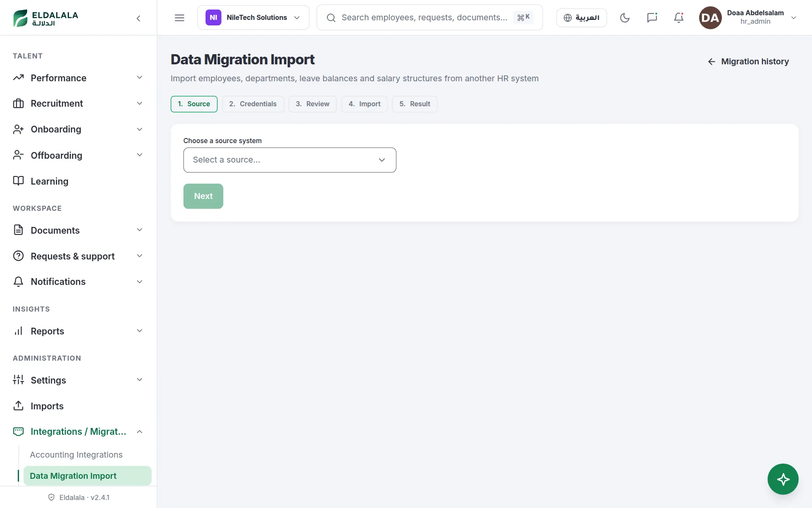
Task: Select the 4. Import step tab
Action: (x=365, y=104)
